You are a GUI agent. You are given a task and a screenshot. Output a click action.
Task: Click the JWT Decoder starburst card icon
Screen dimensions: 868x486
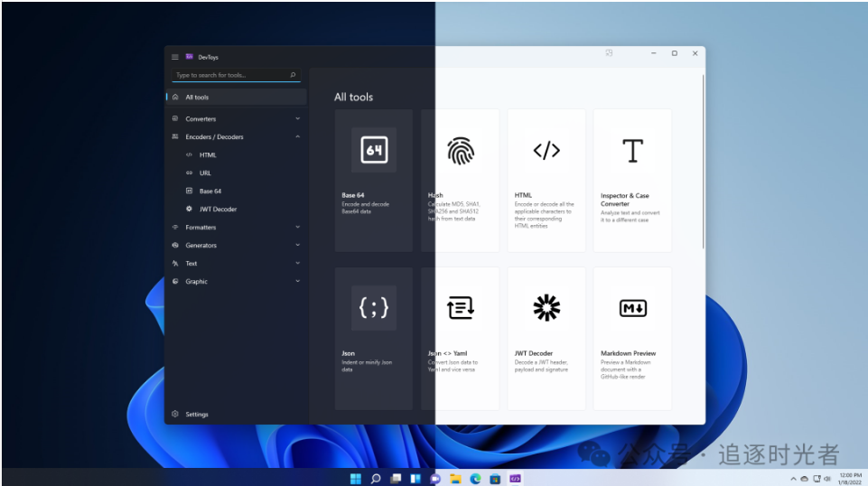pyautogui.click(x=546, y=308)
